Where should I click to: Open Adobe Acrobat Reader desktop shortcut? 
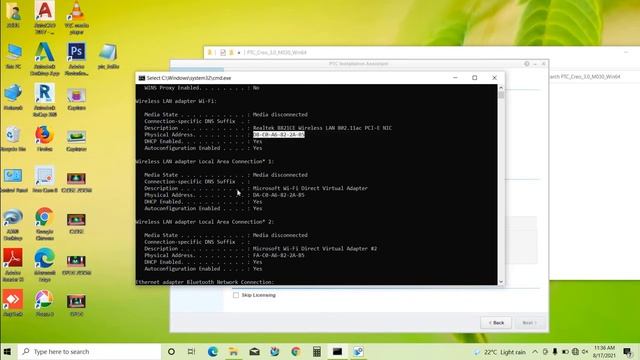(13, 265)
